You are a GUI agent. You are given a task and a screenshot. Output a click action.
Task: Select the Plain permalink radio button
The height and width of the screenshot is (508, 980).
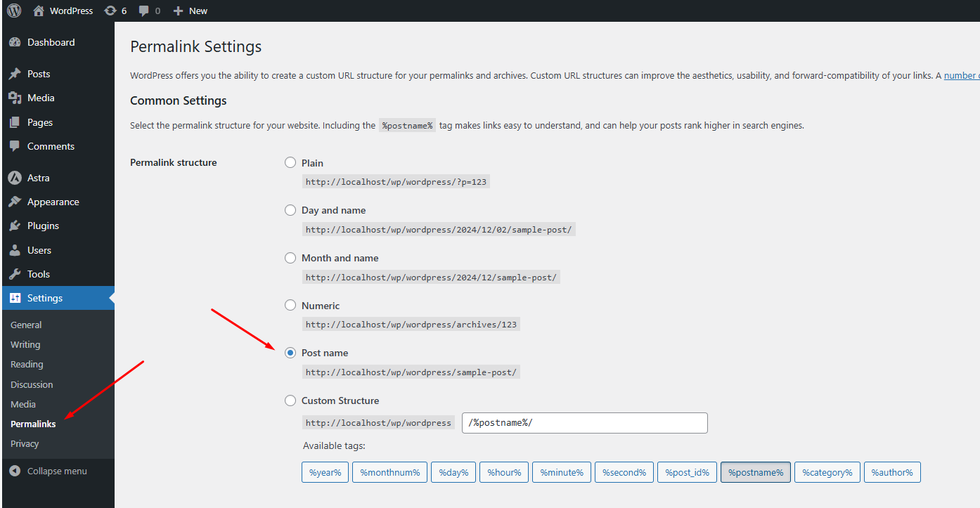[x=290, y=162]
